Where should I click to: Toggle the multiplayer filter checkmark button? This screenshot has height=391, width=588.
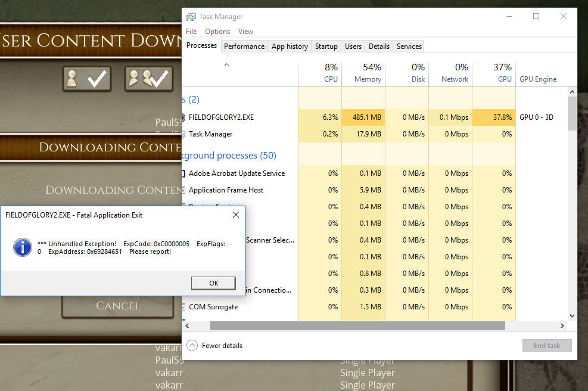coord(148,79)
